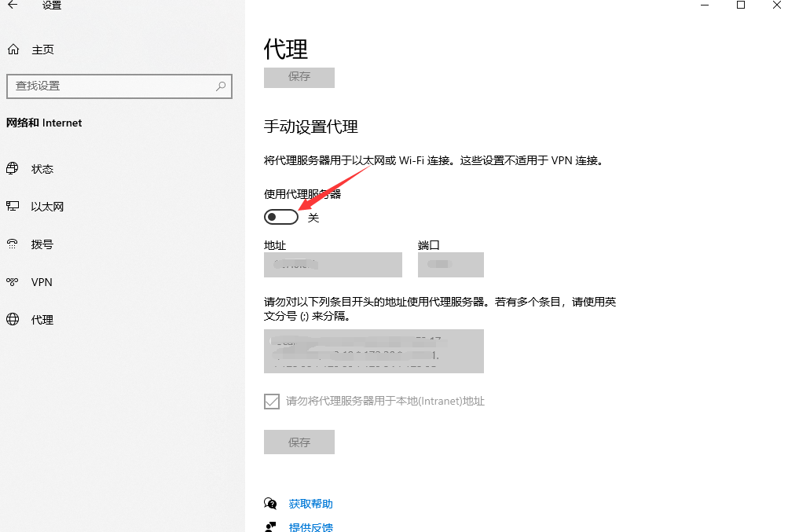Click the search magnifier in 查找设置 box
The image size is (788, 532).
(x=221, y=86)
